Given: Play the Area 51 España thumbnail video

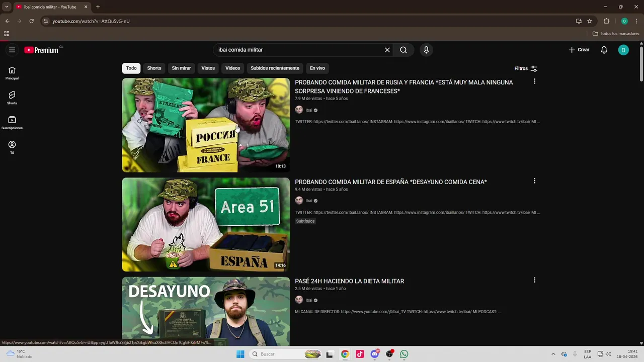Looking at the screenshot, I should click(206, 224).
